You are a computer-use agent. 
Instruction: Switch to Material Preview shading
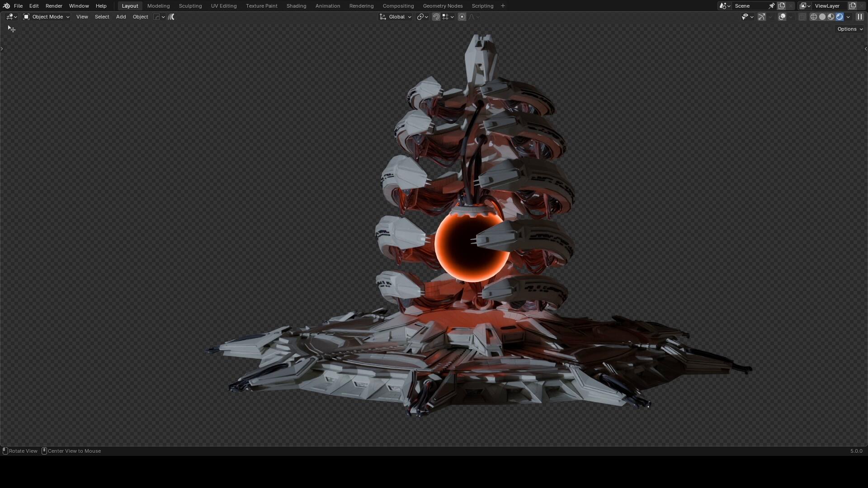pyautogui.click(x=831, y=17)
